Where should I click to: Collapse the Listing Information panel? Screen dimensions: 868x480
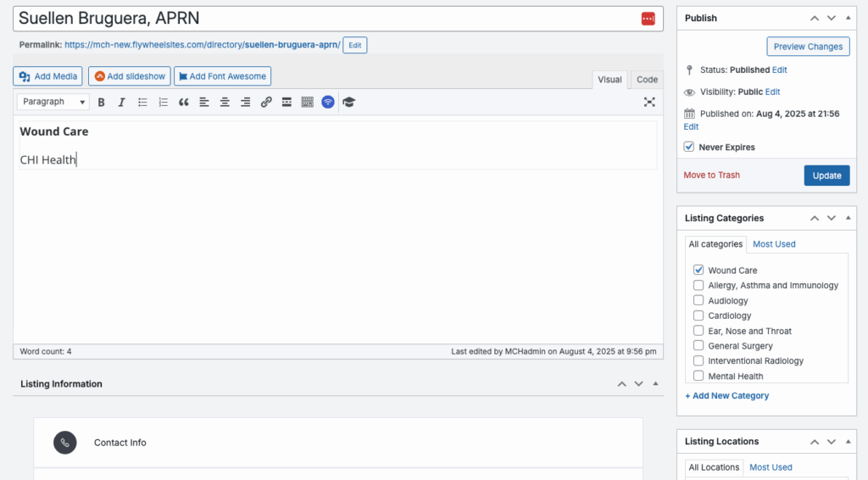point(655,384)
